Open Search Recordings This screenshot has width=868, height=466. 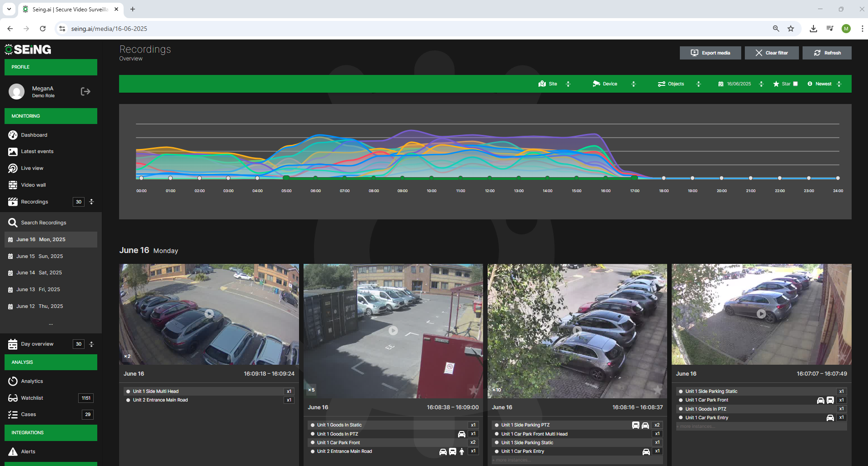click(x=43, y=223)
